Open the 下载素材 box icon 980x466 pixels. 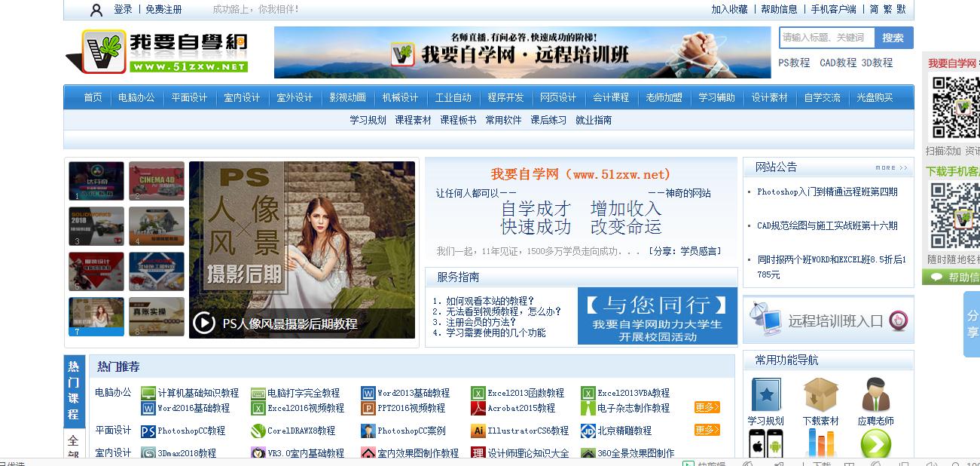coord(820,394)
